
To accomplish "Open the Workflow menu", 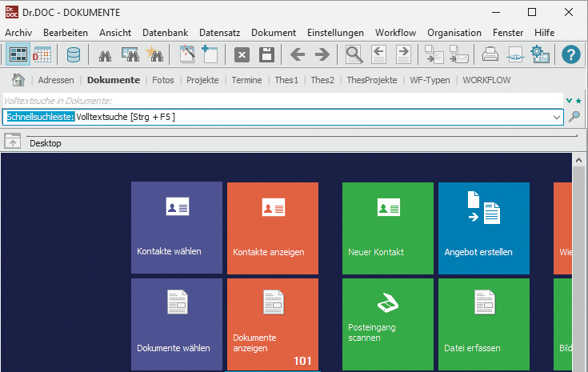I will 394,33.
